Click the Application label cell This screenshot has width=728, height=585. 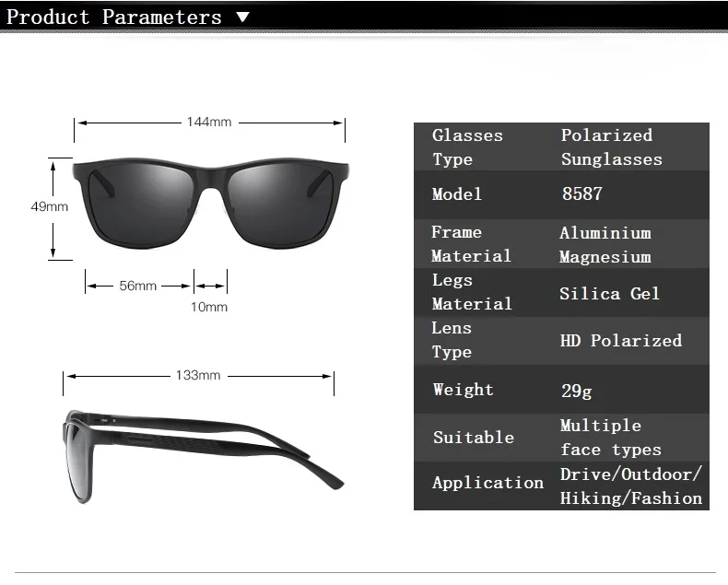[x=488, y=483]
